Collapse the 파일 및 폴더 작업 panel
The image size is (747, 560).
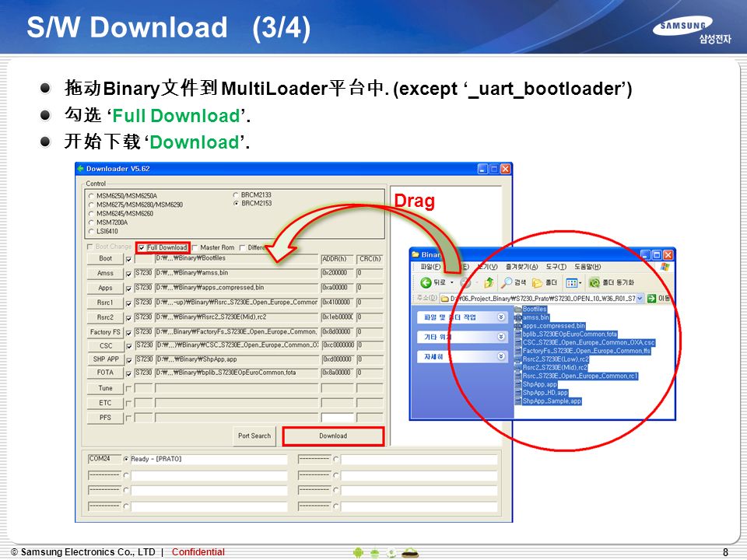(501, 317)
